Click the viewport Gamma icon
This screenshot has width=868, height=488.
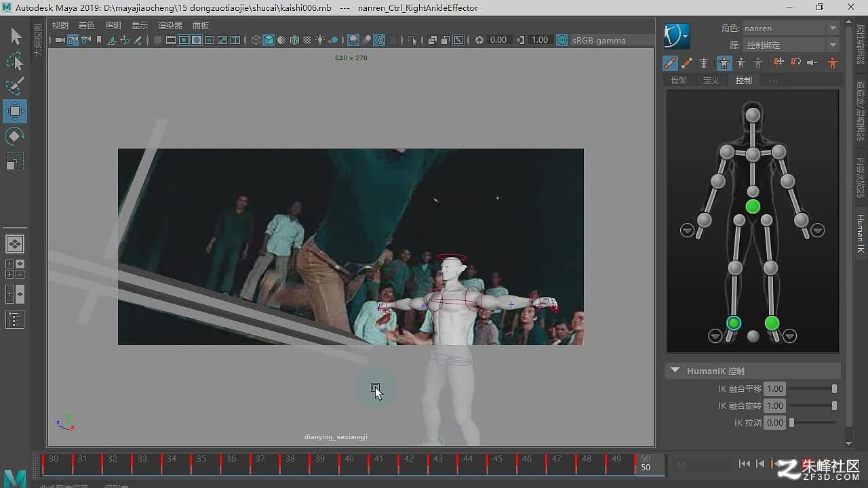tap(521, 40)
